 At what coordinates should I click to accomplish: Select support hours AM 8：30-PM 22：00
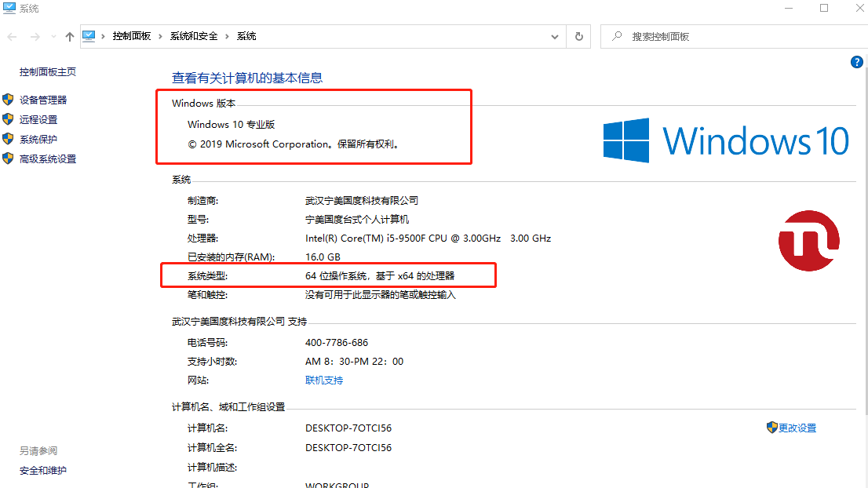point(354,362)
